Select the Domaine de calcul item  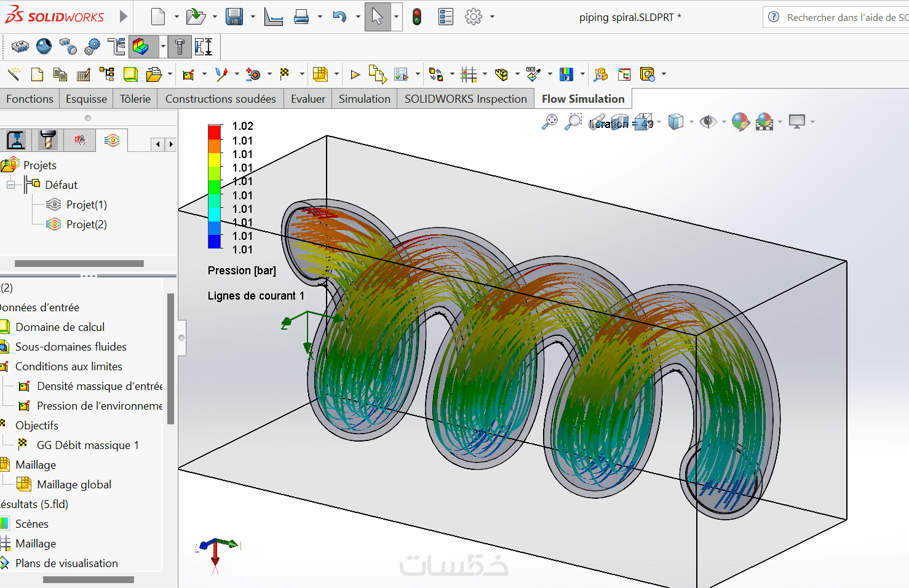click(60, 327)
